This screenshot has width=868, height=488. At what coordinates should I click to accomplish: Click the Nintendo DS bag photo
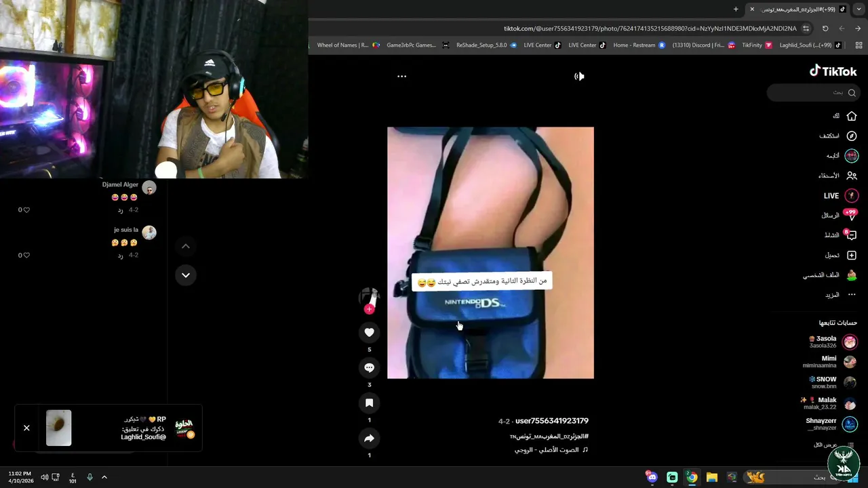point(490,253)
